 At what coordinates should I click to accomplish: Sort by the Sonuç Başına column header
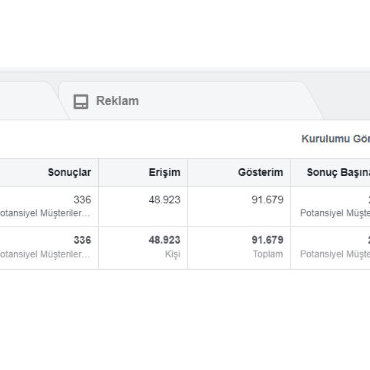pos(338,172)
